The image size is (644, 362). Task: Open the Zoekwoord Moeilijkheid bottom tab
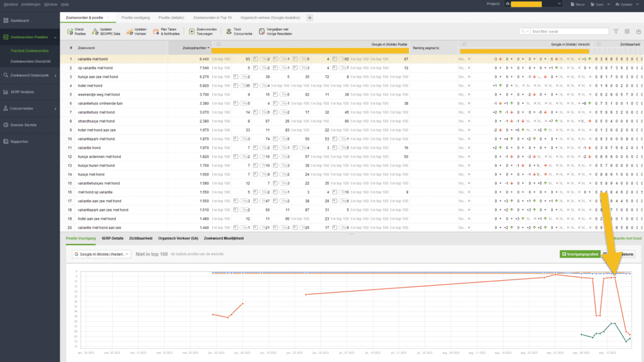click(x=224, y=238)
